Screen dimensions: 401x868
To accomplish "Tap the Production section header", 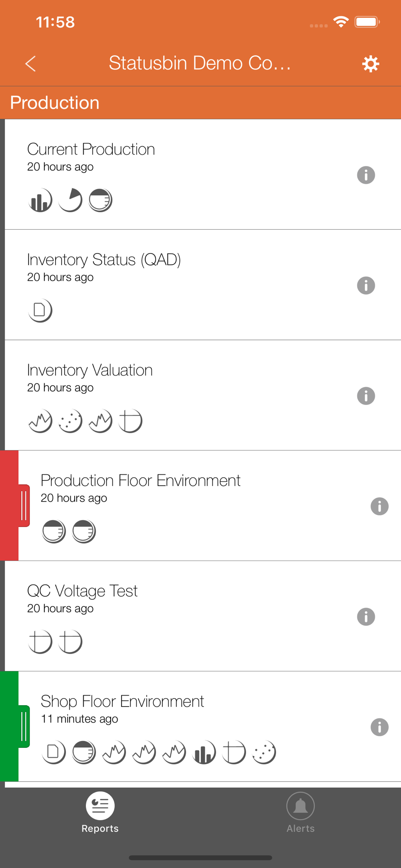I will (x=55, y=103).
